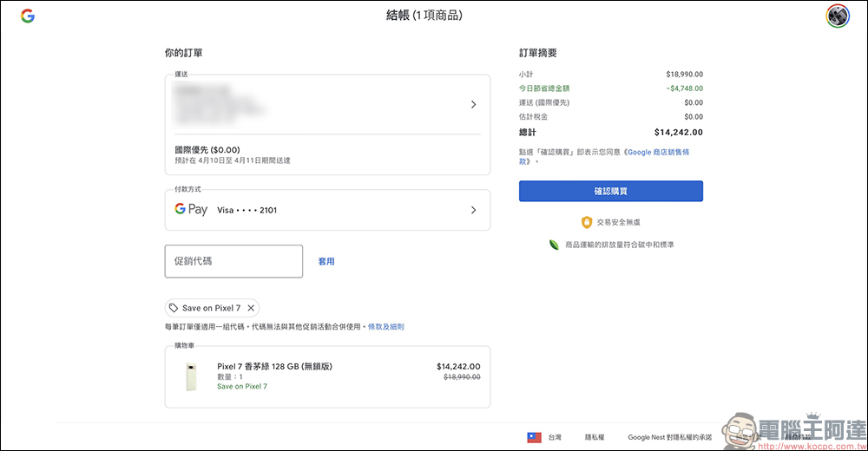Click the 預計在 4月10日至 4月11日期間送達 delivery estimate
Image resolution: width=868 pixels, height=451 pixels.
[x=233, y=160]
